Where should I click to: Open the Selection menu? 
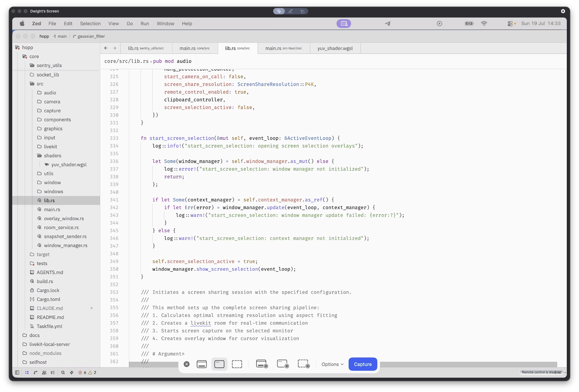pos(90,23)
